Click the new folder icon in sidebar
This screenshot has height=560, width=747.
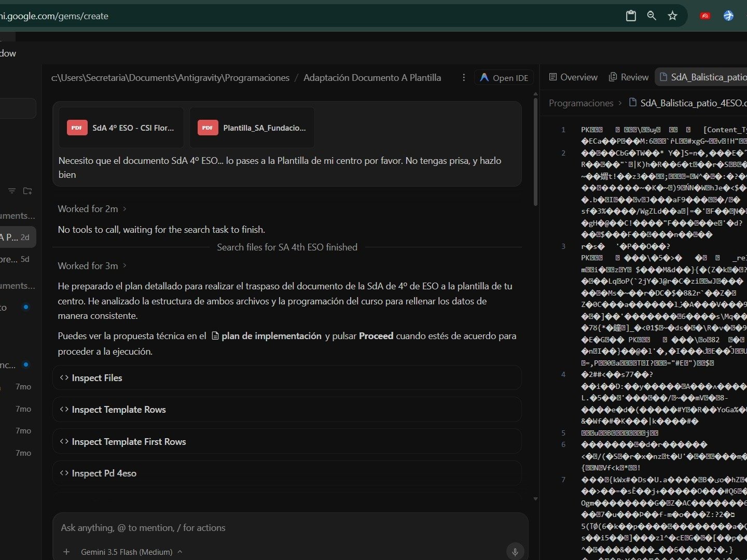(x=27, y=191)
